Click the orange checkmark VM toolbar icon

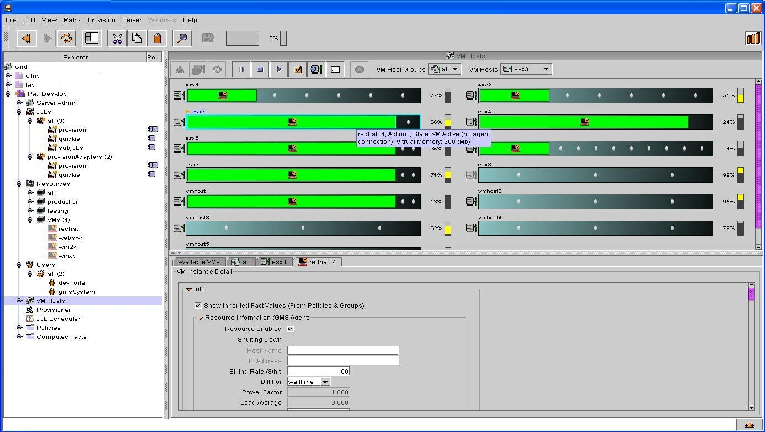298,69
